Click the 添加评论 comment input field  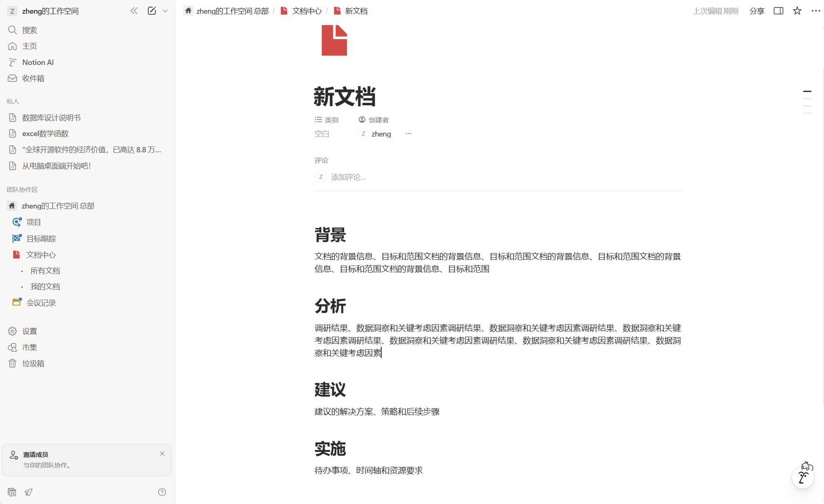(x=348, y=177)
